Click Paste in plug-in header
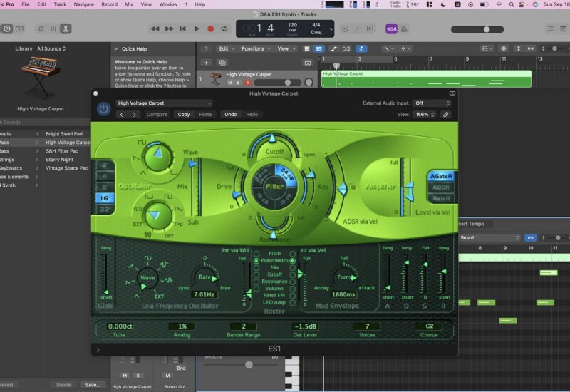Screen dimensions: 570x392 [205, 115]
